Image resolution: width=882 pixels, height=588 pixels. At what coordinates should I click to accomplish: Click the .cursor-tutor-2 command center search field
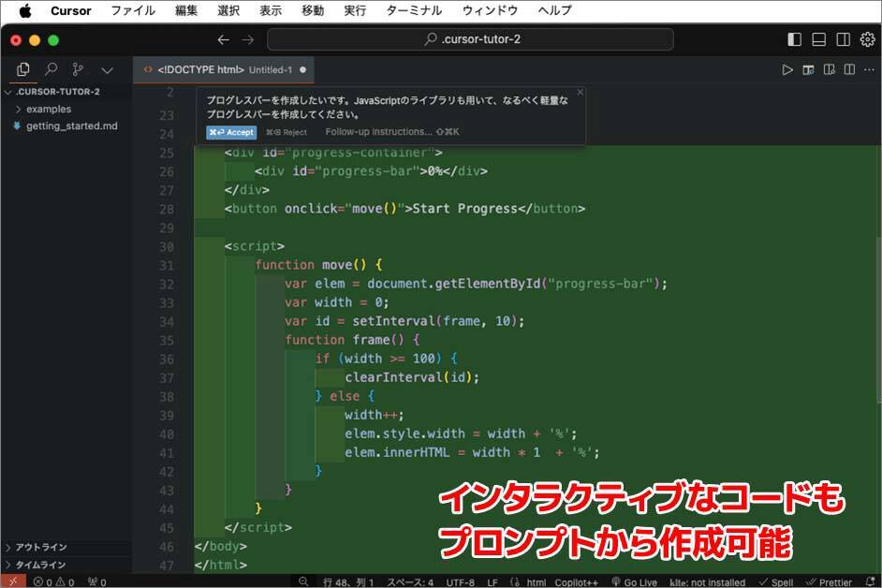469,39
